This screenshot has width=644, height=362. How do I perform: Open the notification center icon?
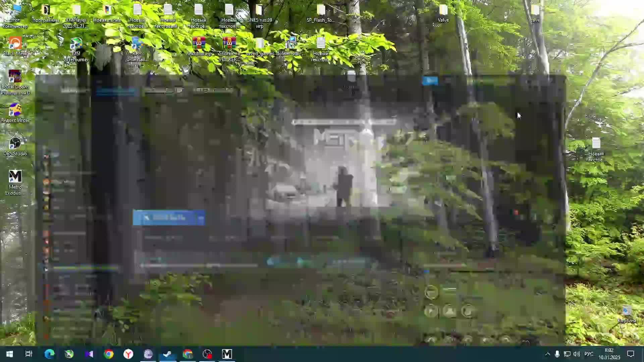click(x=631, y=354)
